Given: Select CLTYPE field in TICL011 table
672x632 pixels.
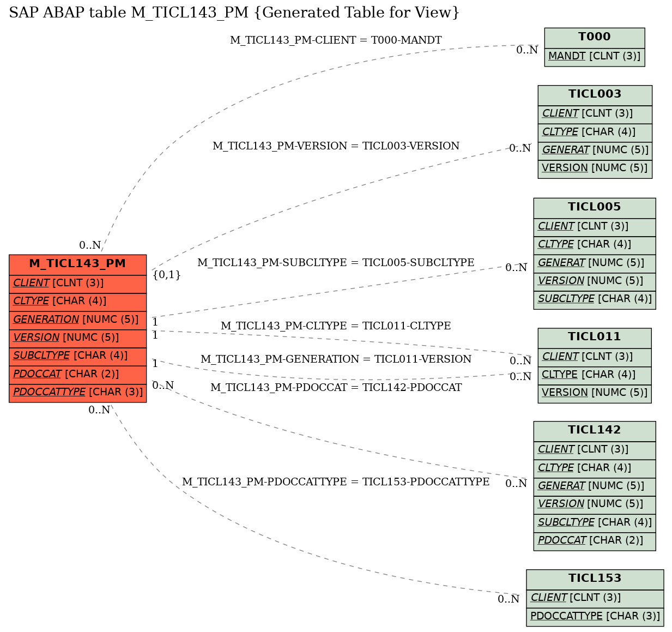Looking at the screenshot, I should coord(595,375).
